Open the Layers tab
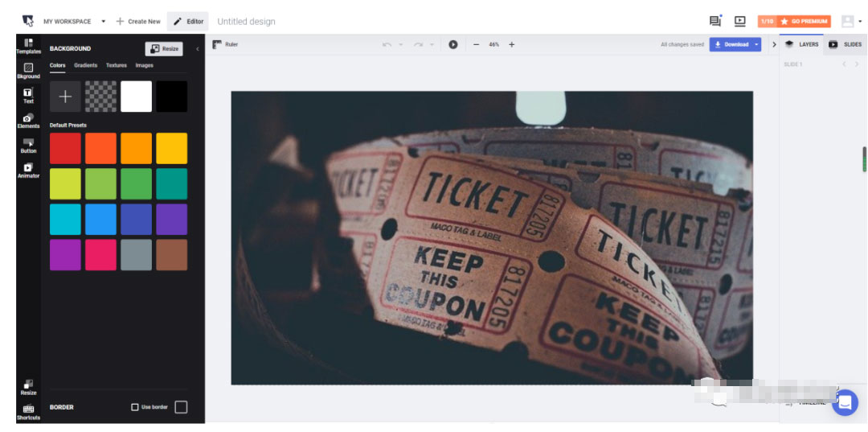Viewport: 868px width, 432px height. coord(801,44)
